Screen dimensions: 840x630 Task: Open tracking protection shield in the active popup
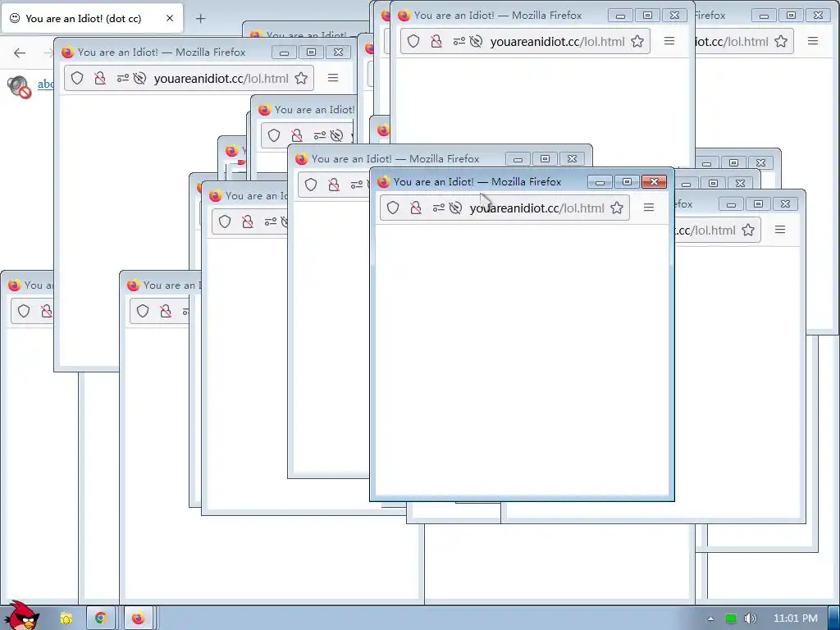(x=393, y=208)
